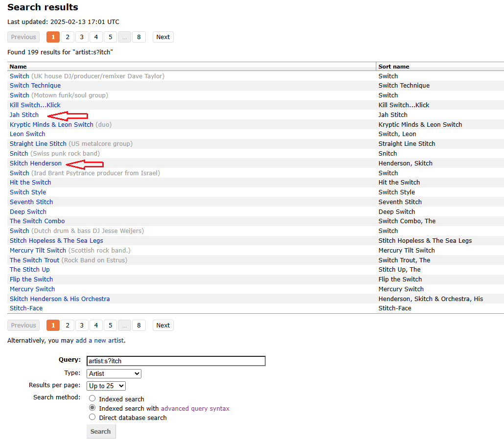Open Mercury Switch artist link
Screen dimensions: 504x442
32,289
